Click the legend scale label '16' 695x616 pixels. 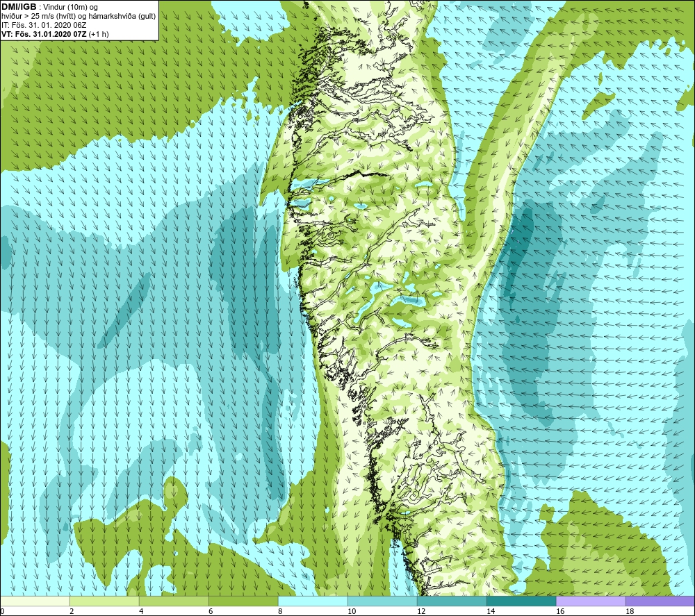(x=560, y=612)
